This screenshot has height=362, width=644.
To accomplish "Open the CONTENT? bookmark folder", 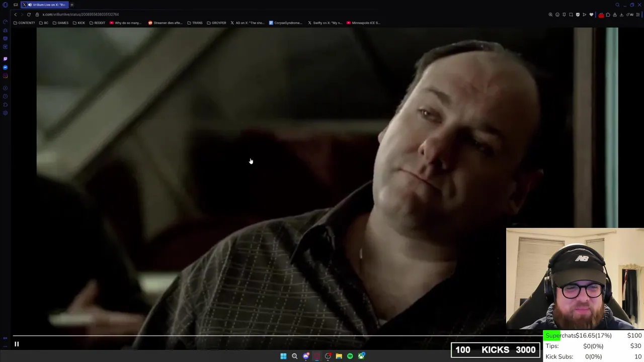I will 24,23.
